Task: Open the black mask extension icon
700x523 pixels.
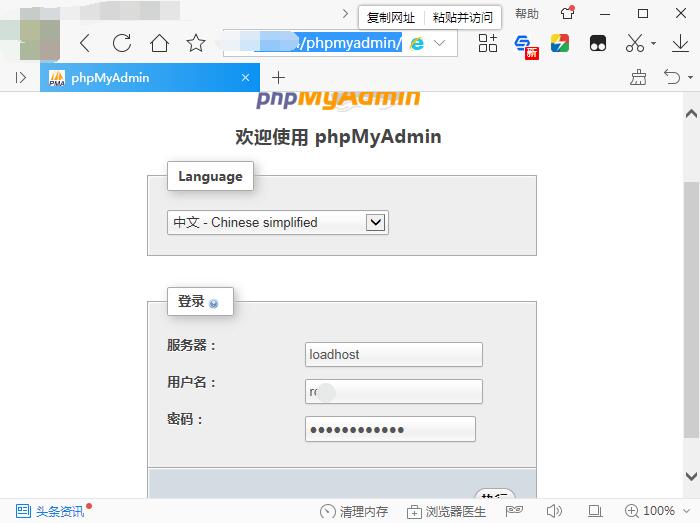Action: (x=598, y=43)
